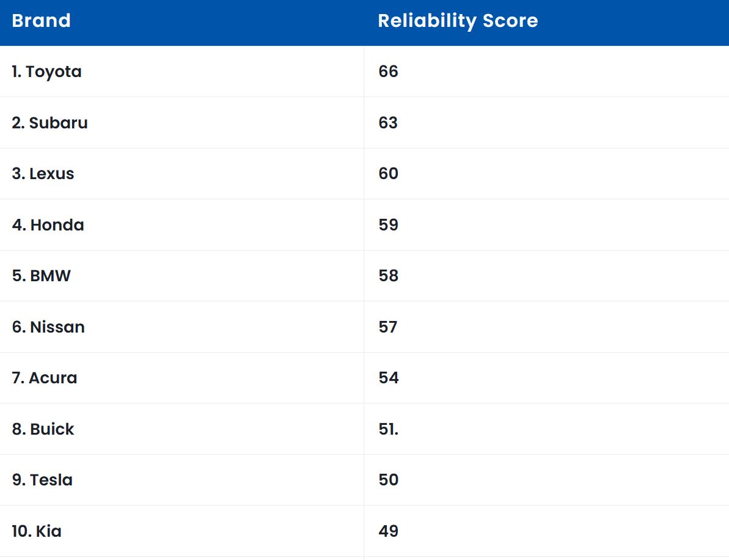Select the 2. Subaru brand cell
The width and height of the screenshot is (729, 560).
50,123
